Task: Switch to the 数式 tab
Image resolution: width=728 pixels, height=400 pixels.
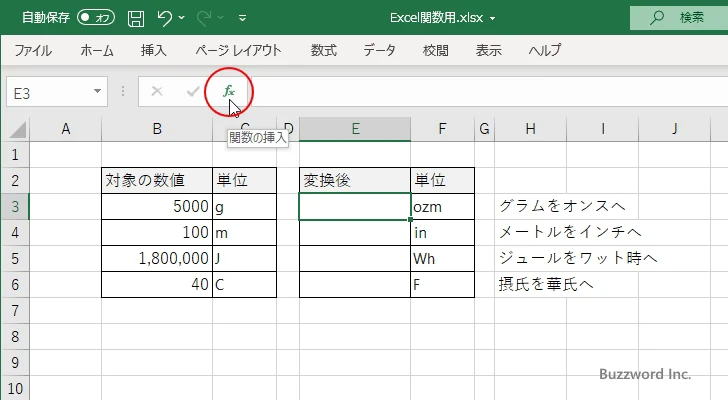Action: (x=324, y=50)
